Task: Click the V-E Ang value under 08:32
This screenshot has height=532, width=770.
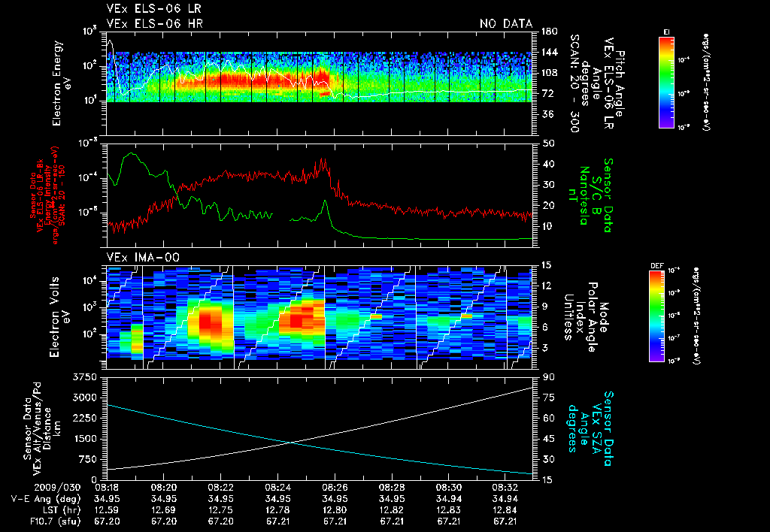Action: tap(506, 499)
